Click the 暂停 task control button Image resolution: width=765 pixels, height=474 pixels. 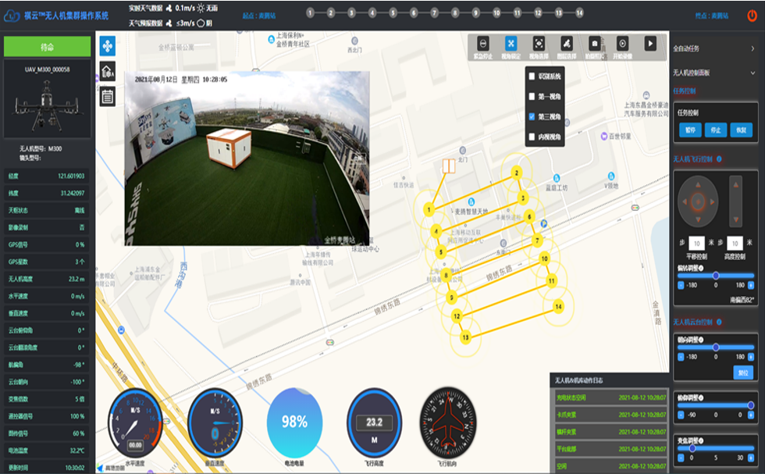[690, 129]
